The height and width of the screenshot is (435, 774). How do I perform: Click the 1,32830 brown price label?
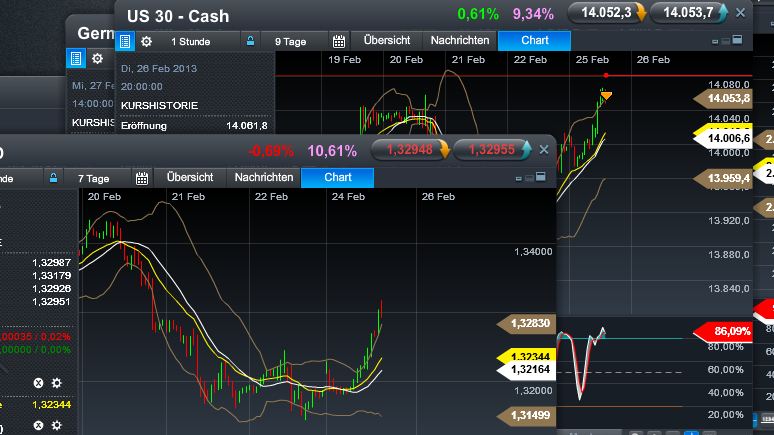[526, 323]
